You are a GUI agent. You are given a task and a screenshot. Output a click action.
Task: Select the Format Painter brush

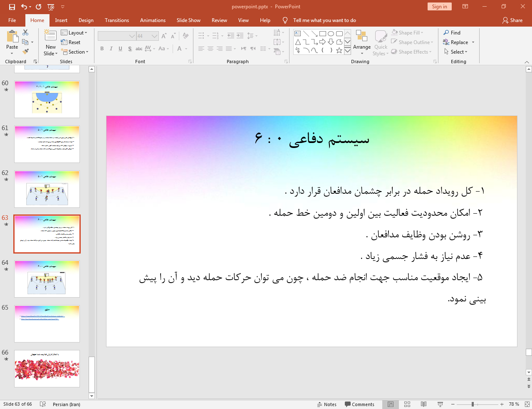point(25,52)
